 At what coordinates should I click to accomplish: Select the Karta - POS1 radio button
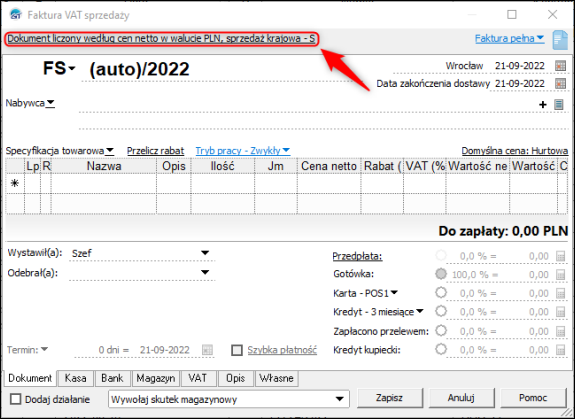441,293
